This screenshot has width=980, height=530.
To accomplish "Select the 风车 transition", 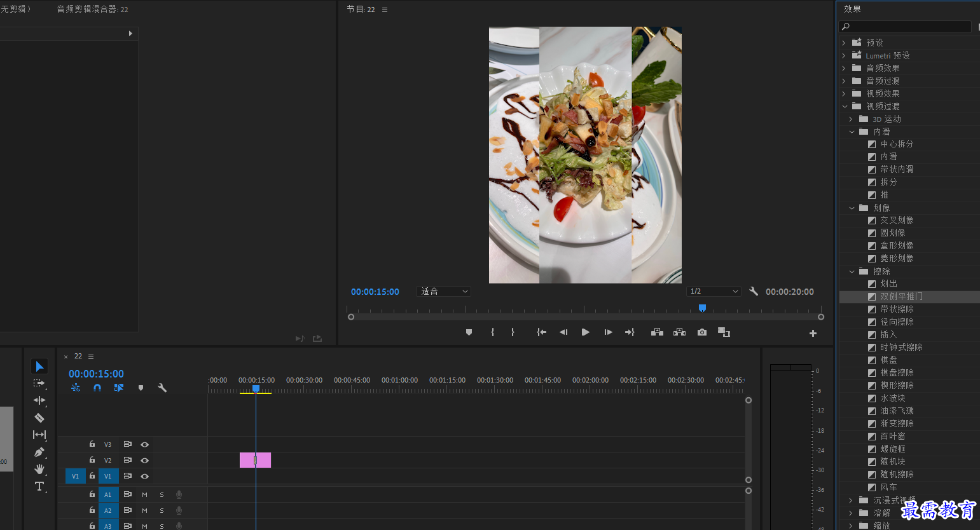I will 888,487.
